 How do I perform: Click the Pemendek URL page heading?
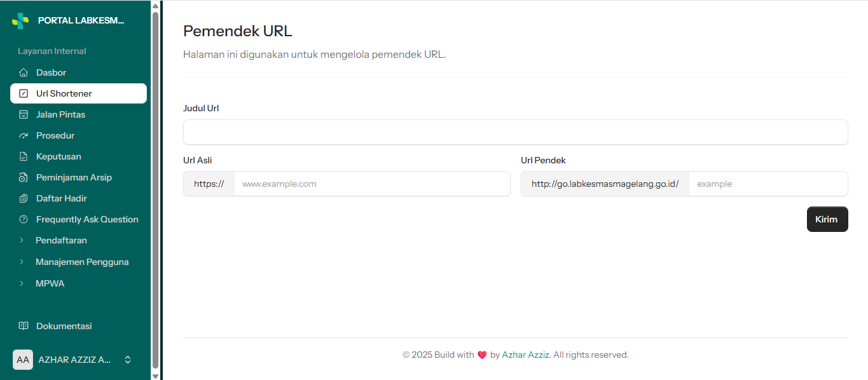click(x=238, y=31)
